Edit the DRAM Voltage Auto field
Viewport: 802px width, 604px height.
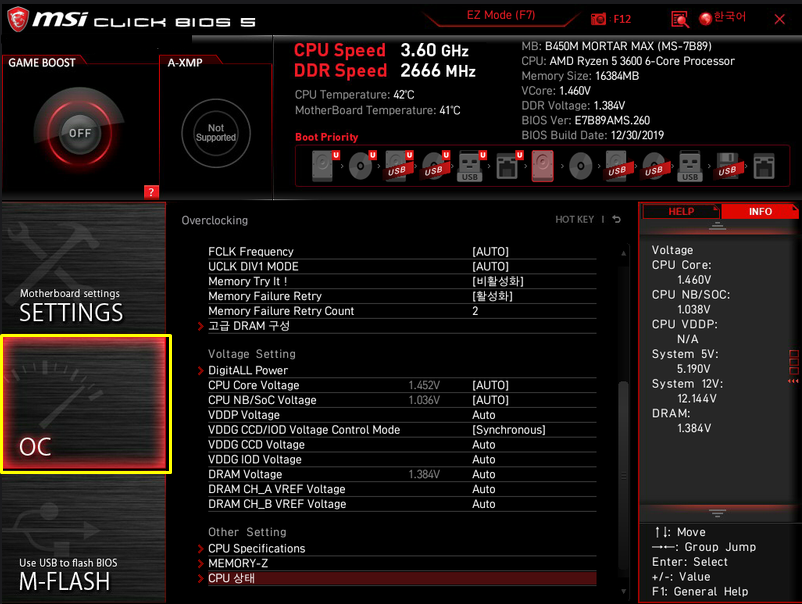(x=483, y=474)
